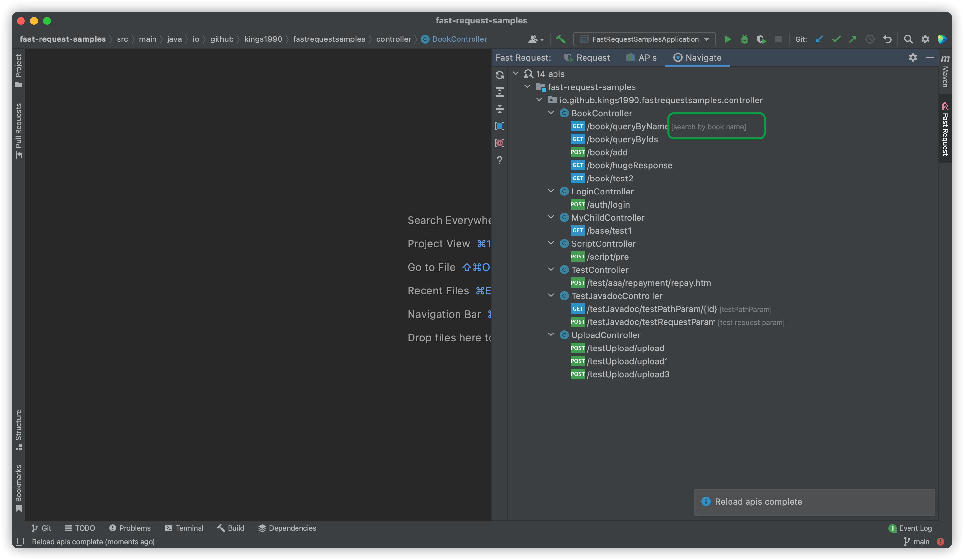Expand all nodes using the sidebar expand icon
964x560 pixels.
pos(500,92)
